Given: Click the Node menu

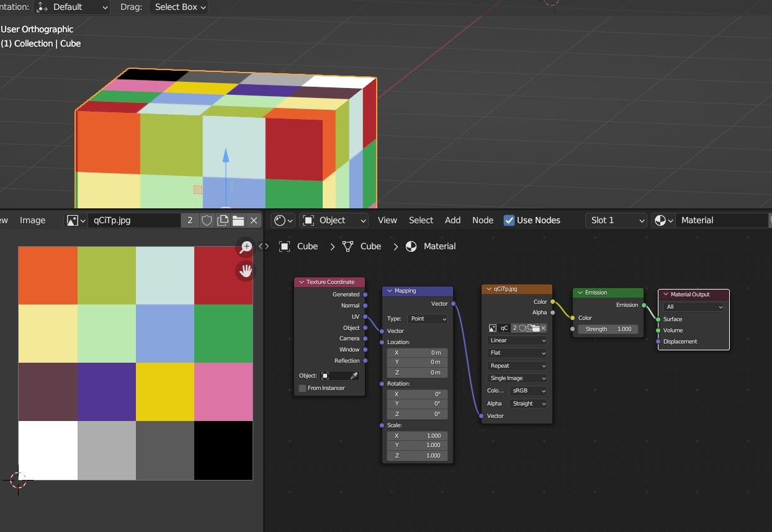Looking at the screenshot, I should point(483,220).
